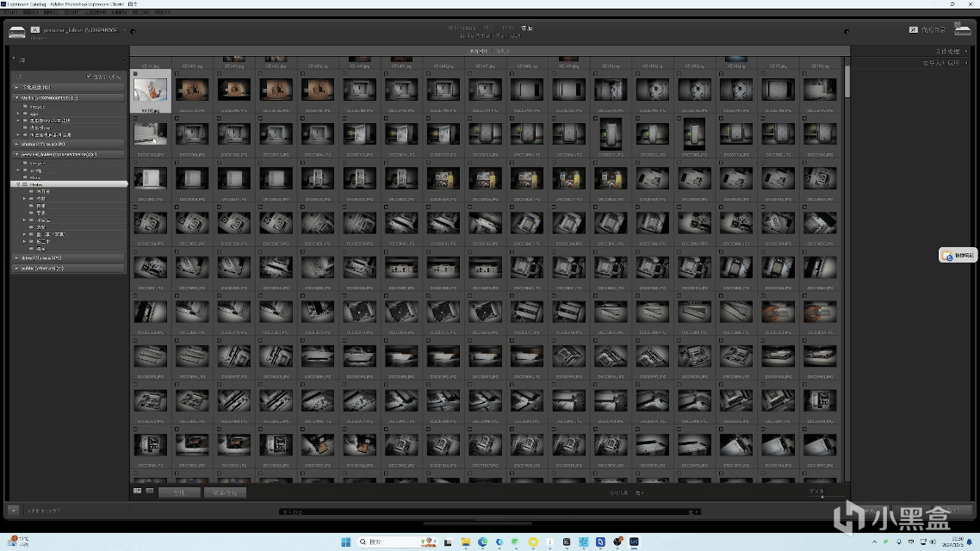Check the first white-background thumbnail's checkbox
Screen dimensions: 980x551
pos(135,74)
